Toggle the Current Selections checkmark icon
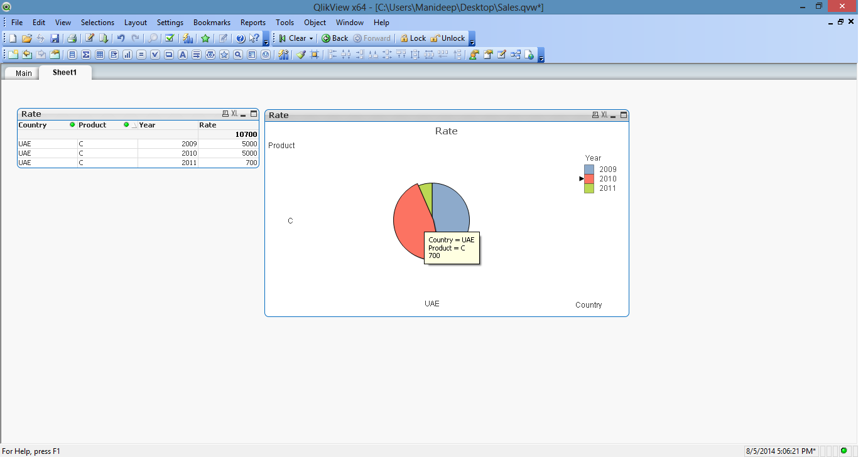 point(170,38)
